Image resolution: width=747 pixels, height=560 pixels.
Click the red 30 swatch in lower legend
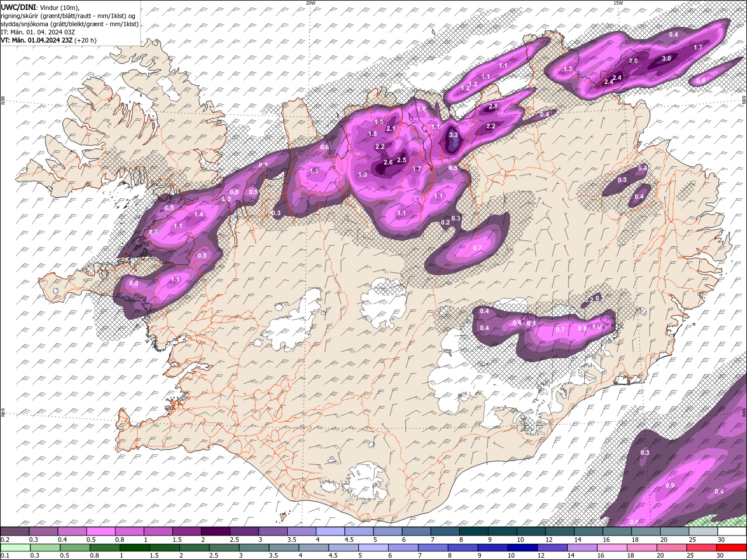[x=732, y=548]
